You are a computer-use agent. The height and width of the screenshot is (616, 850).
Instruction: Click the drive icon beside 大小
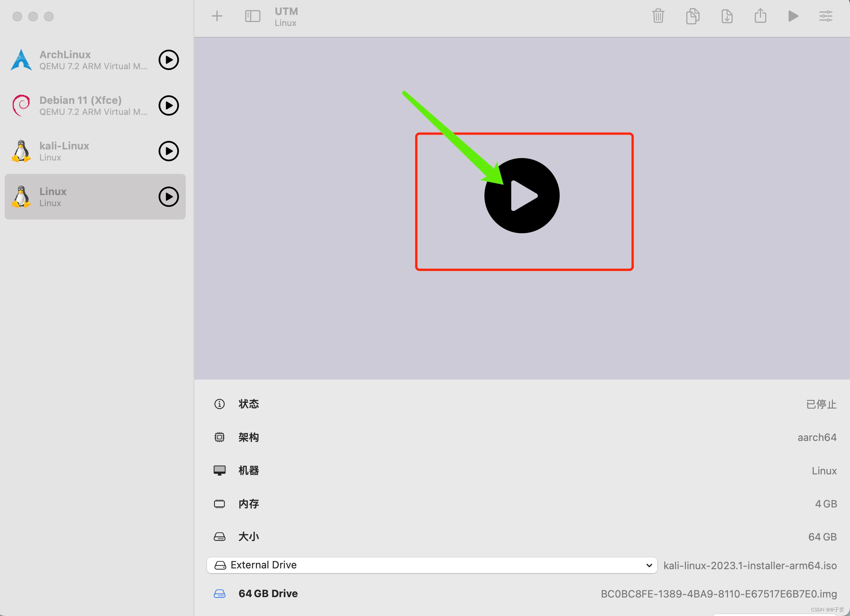tap(219, 537)
